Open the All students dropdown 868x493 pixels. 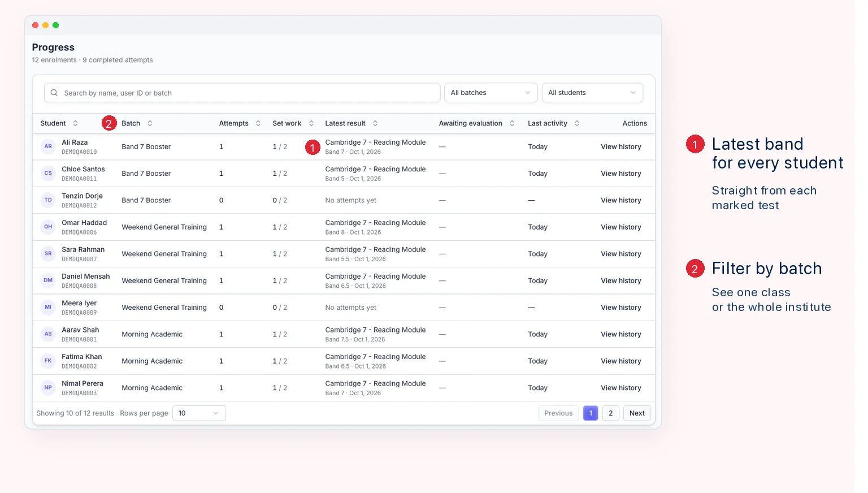coord(592,93)
